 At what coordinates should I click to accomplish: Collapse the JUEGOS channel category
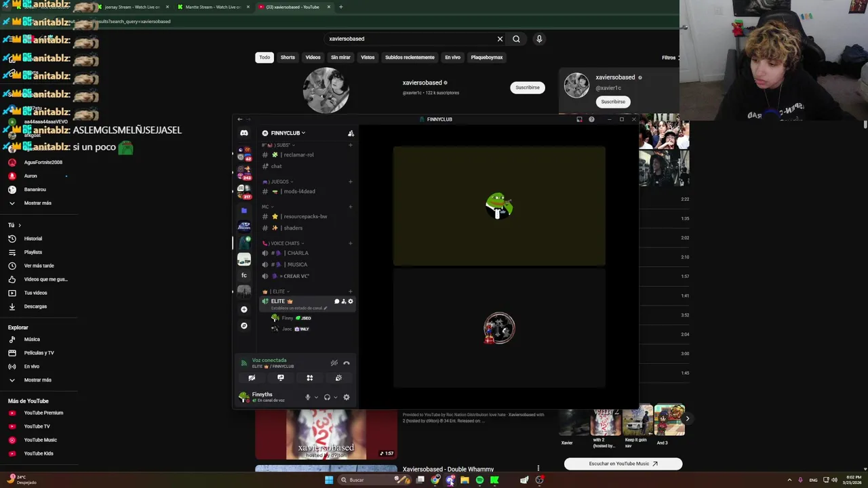tap(279, 182)
